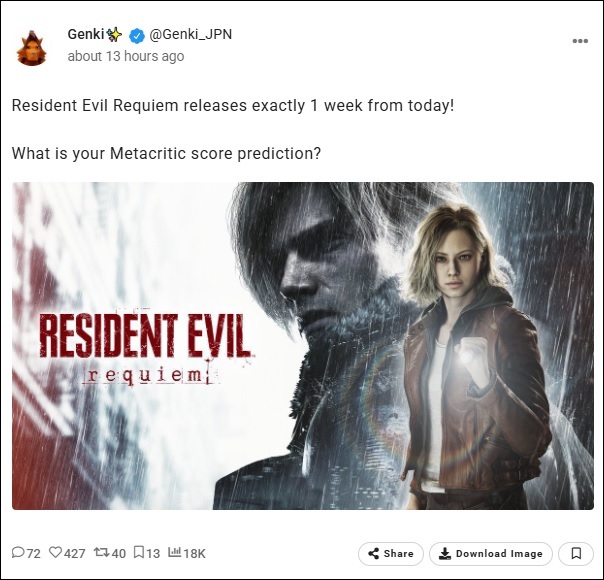This screenshot has height=580, width=604.
Task: Open the Resident Evil Requiem image
Action: [x=303, y=346]
